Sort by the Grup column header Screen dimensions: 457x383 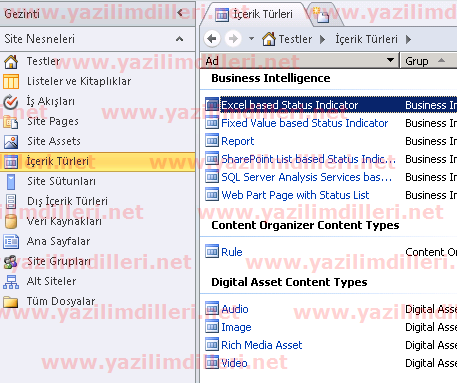point(428,61)
